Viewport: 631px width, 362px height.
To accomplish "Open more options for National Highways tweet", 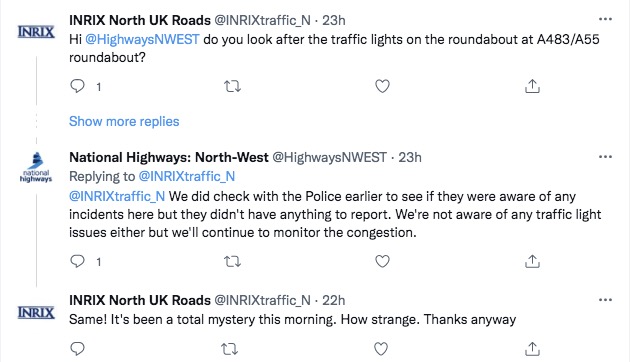I will tap(605, 157).
